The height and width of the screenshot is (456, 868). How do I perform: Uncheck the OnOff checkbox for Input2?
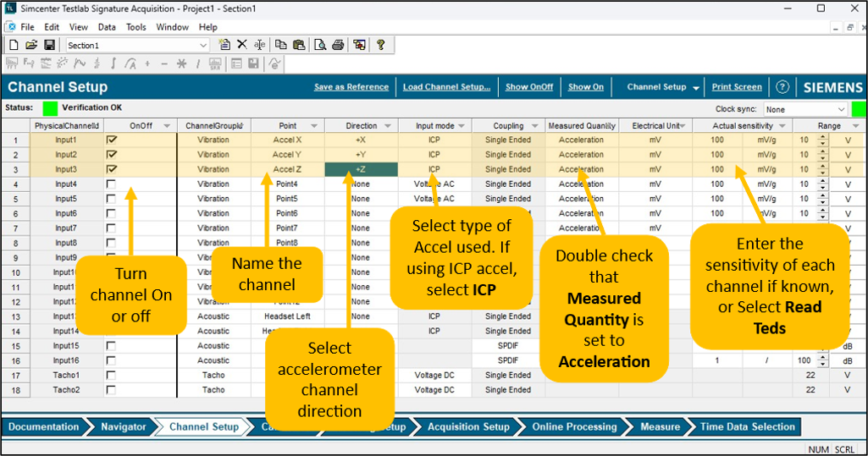[111, 155]
